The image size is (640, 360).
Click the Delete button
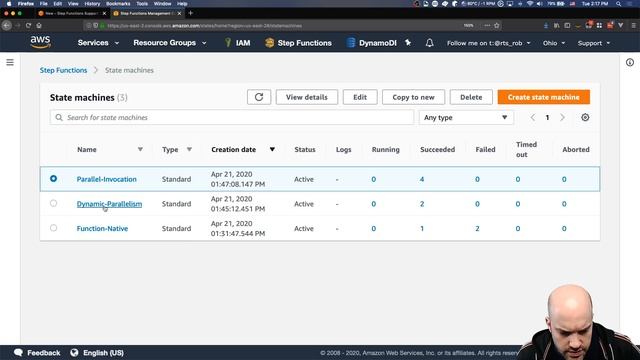click(x=471, y=97)
